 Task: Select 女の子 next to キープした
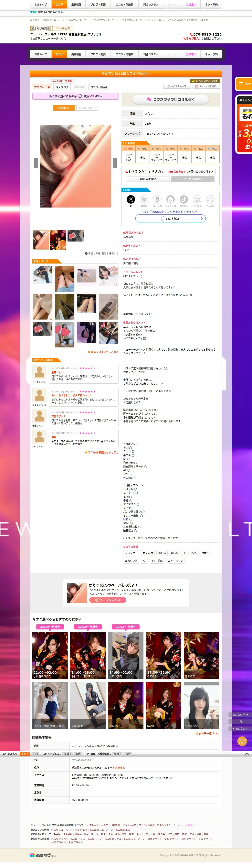click(68, 754)
